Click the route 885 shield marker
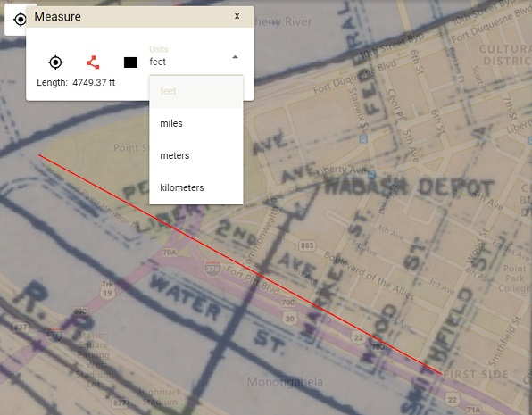This screenshot has height=415, width=532. (x=307, y=245)
